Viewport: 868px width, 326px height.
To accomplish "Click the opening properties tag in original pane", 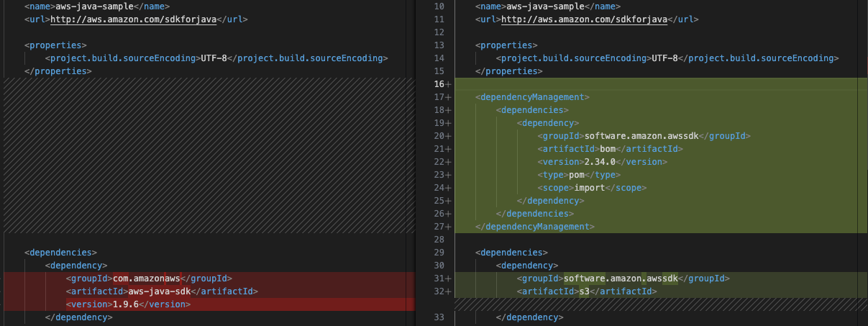I will (x=56, y=45).
